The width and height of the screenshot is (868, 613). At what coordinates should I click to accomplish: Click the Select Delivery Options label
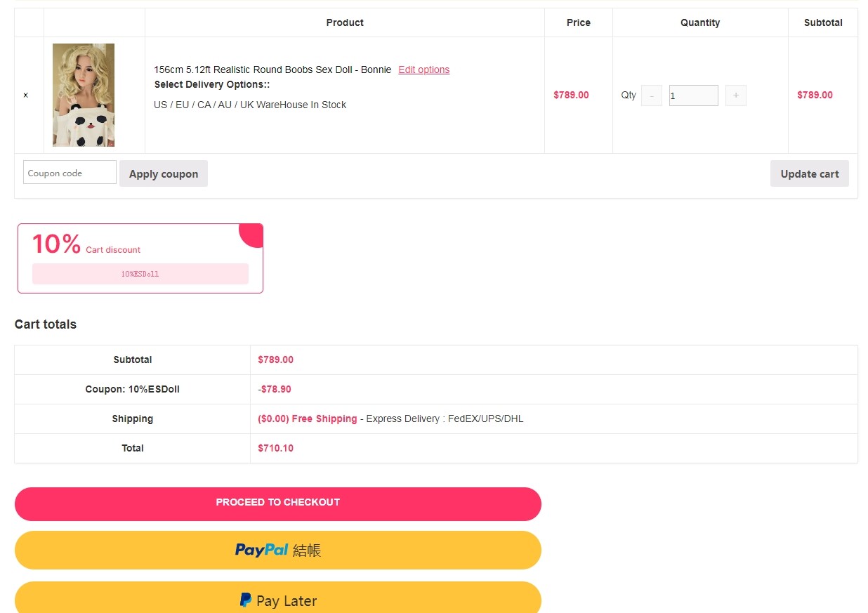(212, 84)
